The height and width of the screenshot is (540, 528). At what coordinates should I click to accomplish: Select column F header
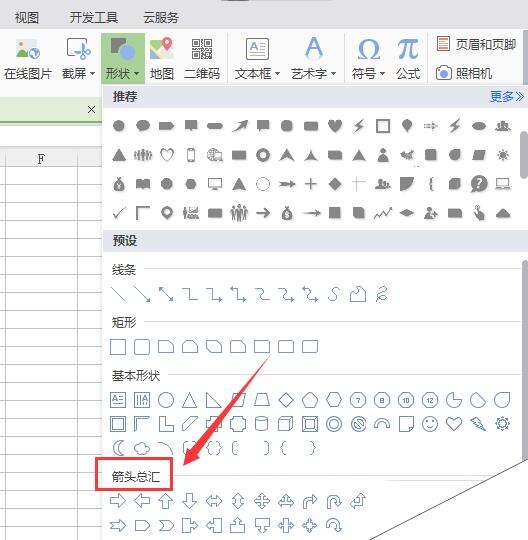(41, 159)
